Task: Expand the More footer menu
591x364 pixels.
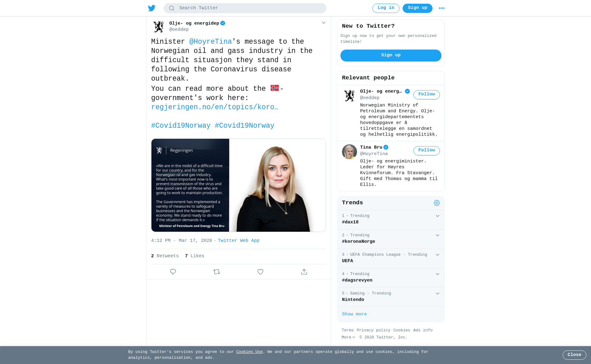Action: (348, 338)
